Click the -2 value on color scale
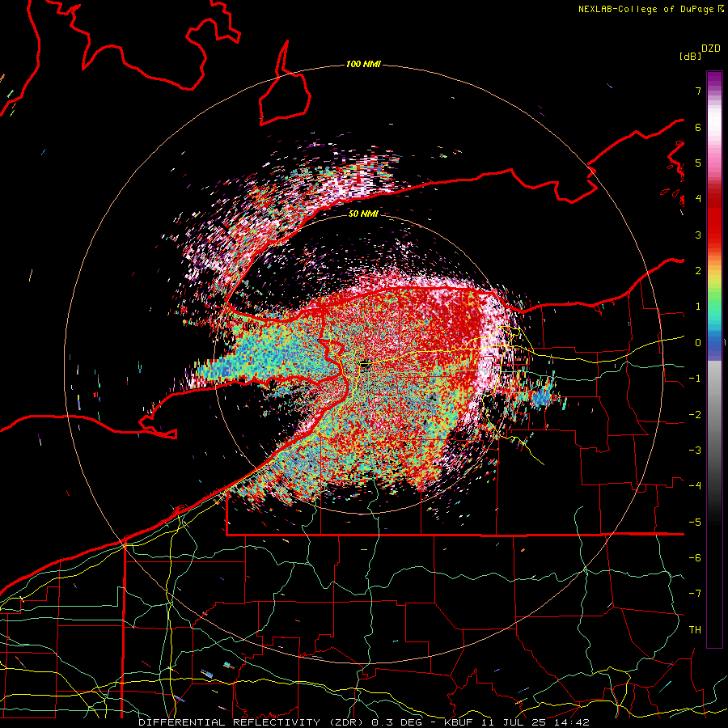This screenshot has height=728, width=728. click(x=695, y=415)
